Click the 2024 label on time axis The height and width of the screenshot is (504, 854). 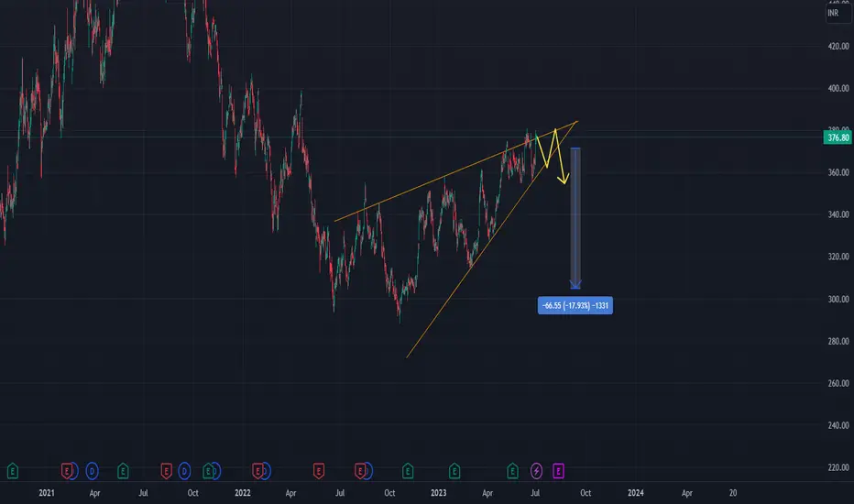coord(636,493)
